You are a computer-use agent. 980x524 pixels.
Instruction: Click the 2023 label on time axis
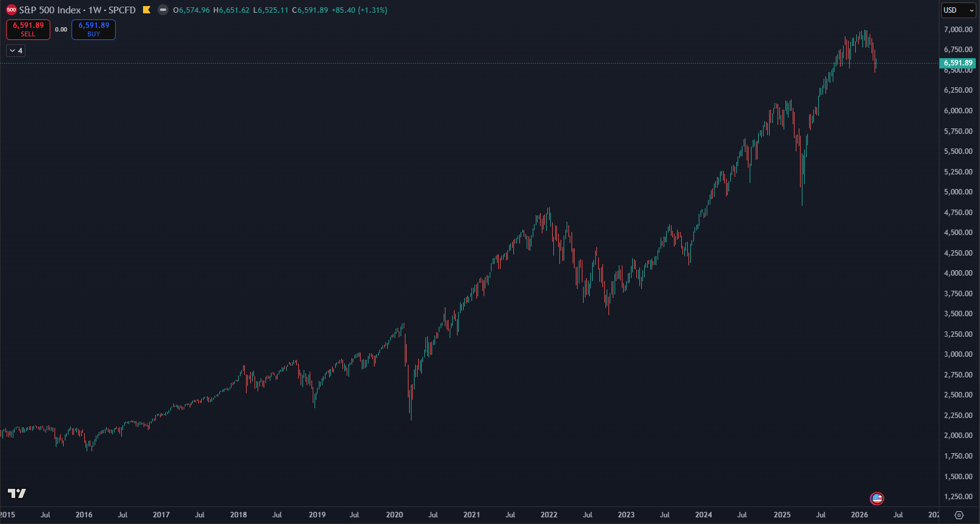click(626, 515)
